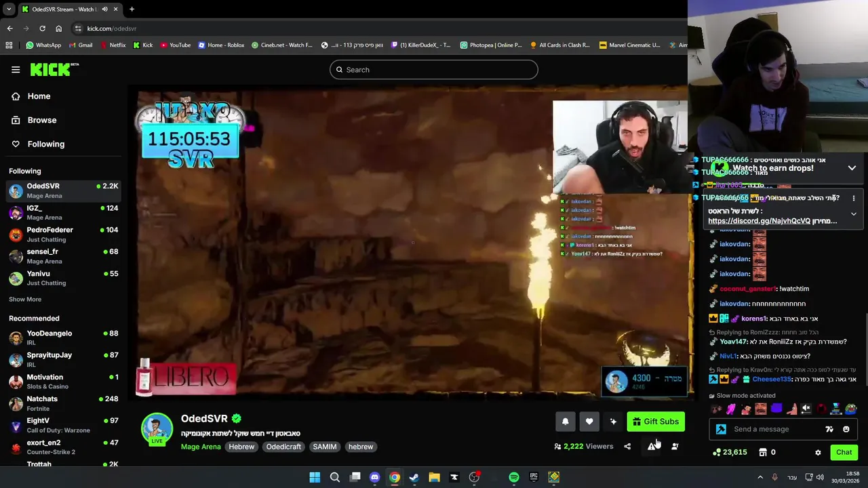Click the report warning icon

(x=651, y=446)
